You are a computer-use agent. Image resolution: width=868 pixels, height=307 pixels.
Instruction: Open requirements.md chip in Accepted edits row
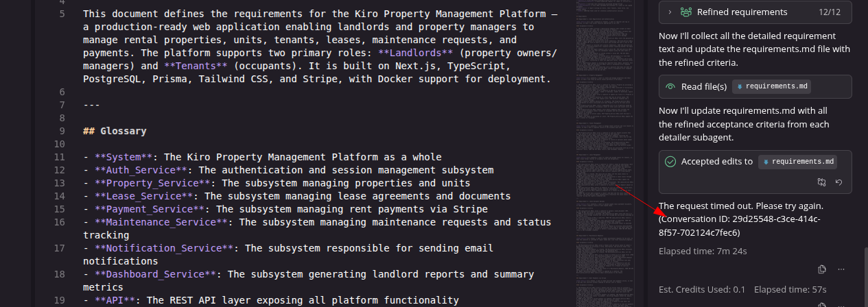click(x=798, y=162)
